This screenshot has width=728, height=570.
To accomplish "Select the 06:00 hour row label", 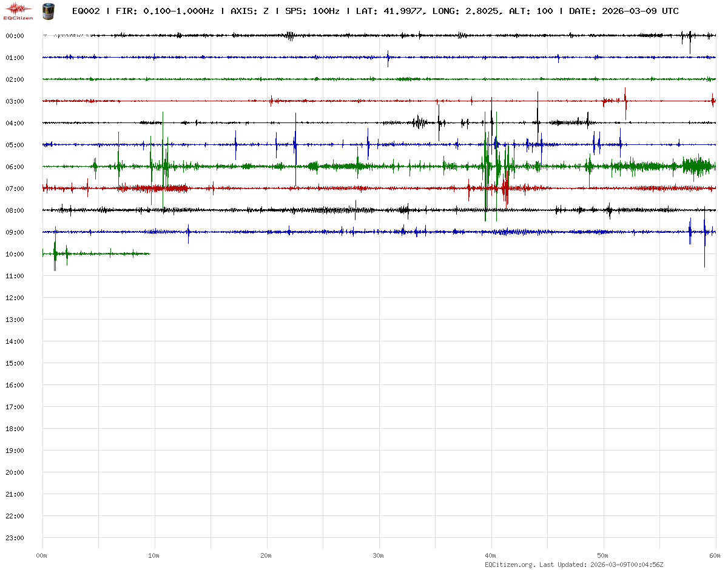I will pos(15,167).
